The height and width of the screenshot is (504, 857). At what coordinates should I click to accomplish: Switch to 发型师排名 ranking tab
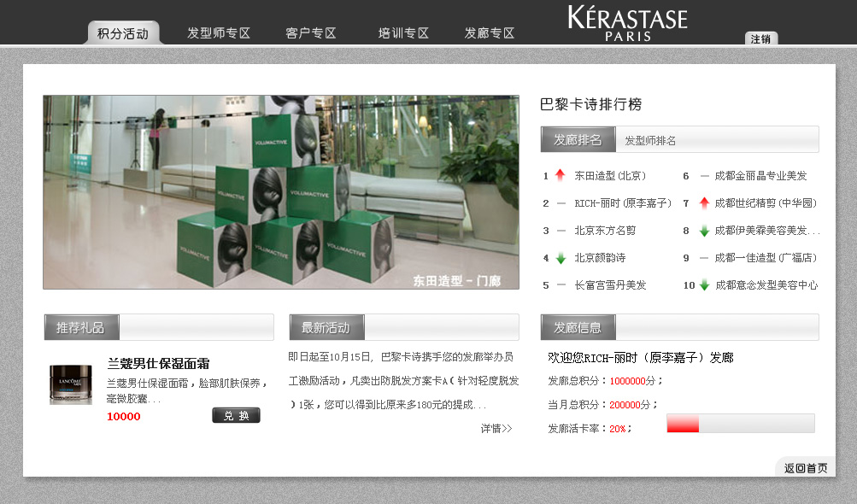[650, 140]
